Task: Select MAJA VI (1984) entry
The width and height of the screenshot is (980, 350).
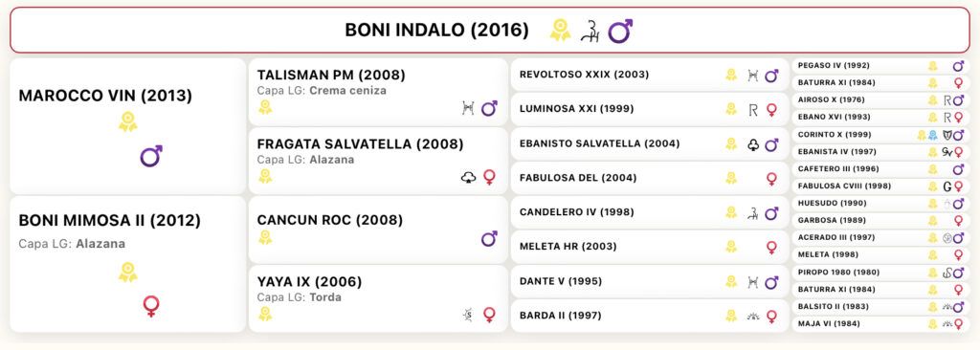Action: [880, 324]
